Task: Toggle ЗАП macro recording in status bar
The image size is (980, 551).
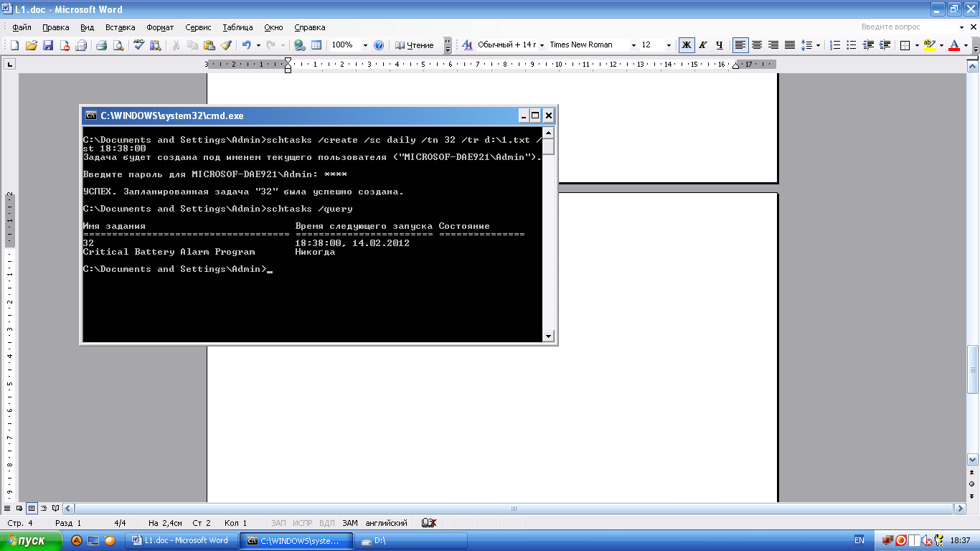Action: (278, 523)
